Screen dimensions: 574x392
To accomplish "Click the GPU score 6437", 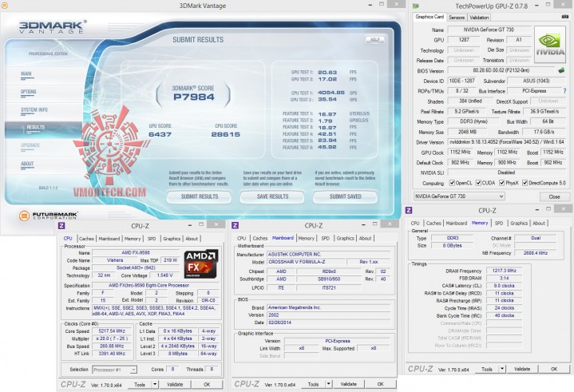I will coord(160,134).
